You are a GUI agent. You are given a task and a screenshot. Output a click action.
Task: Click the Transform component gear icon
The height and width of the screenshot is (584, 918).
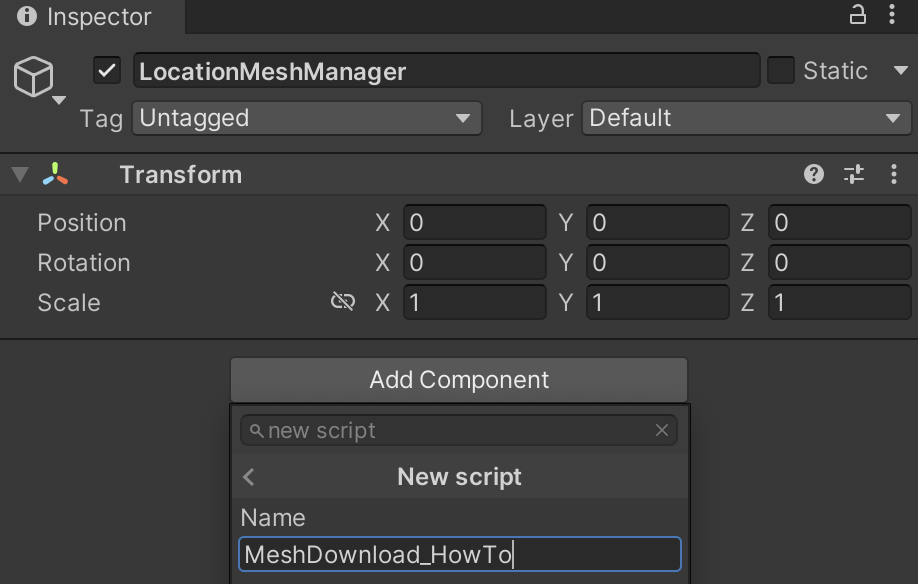854,174
